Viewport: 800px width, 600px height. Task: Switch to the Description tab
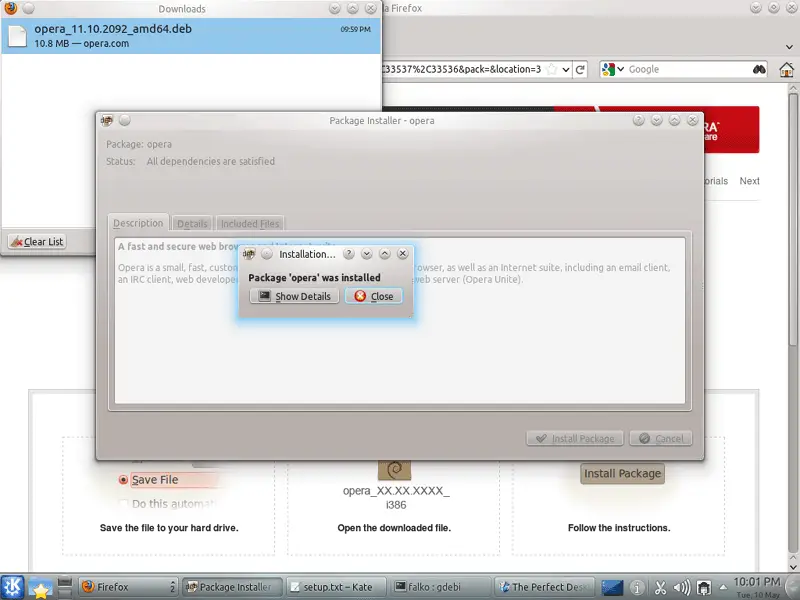tap(138, 223)
